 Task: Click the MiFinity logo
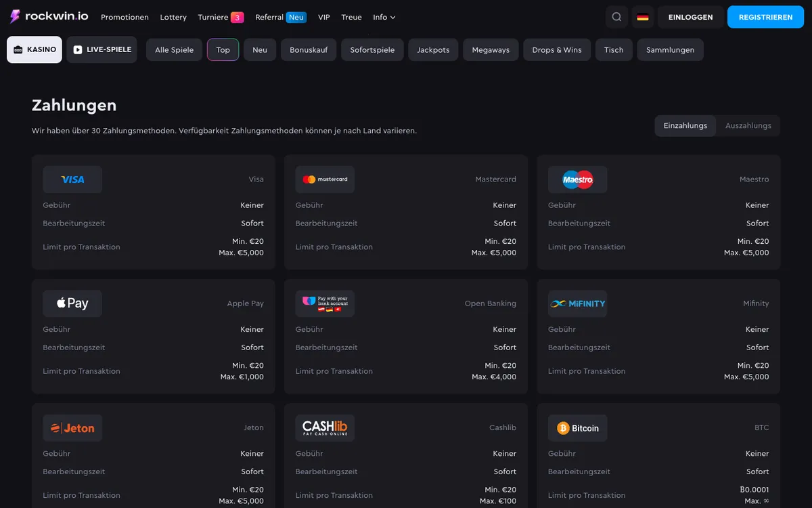(x=578, y=303)
